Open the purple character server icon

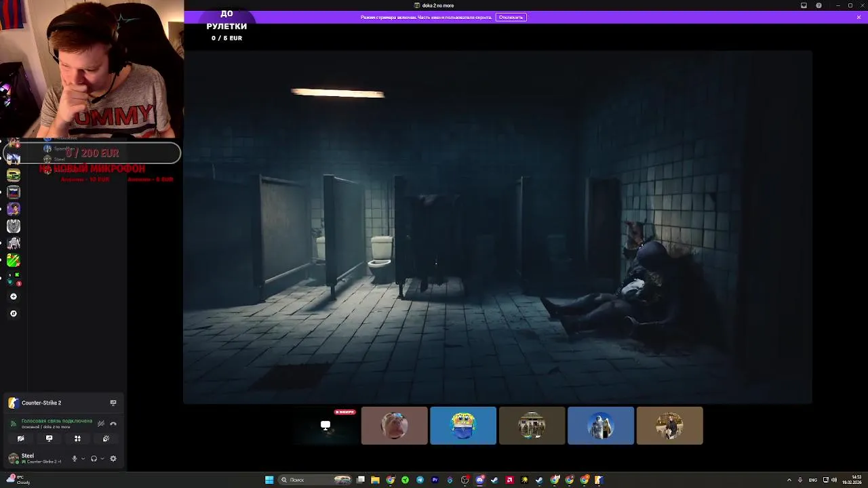14,209
